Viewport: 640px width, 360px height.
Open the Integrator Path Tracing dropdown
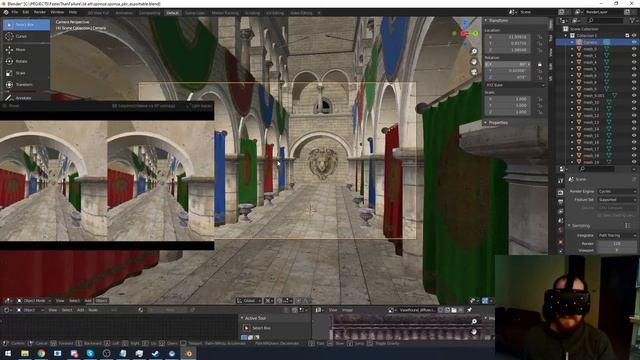click(x=617, y=236)
